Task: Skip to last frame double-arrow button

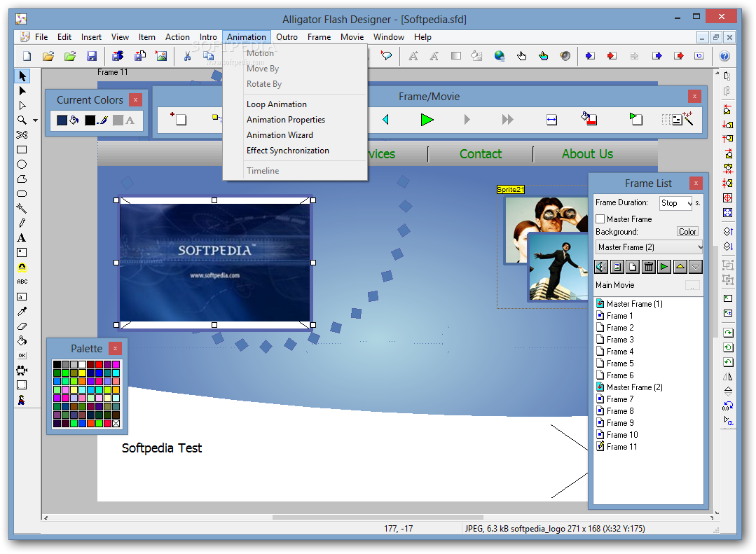Action: pyautogui.click(x=508, y=120)
